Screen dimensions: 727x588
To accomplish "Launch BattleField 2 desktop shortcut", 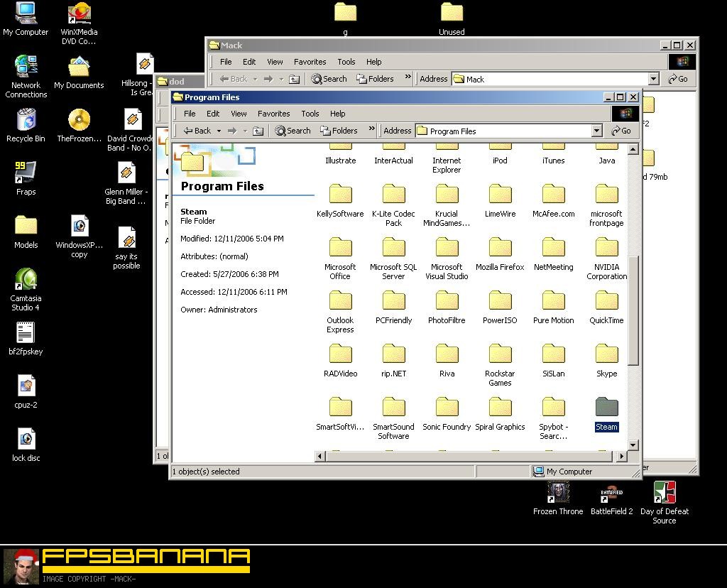I will click(x=611, y=494).
